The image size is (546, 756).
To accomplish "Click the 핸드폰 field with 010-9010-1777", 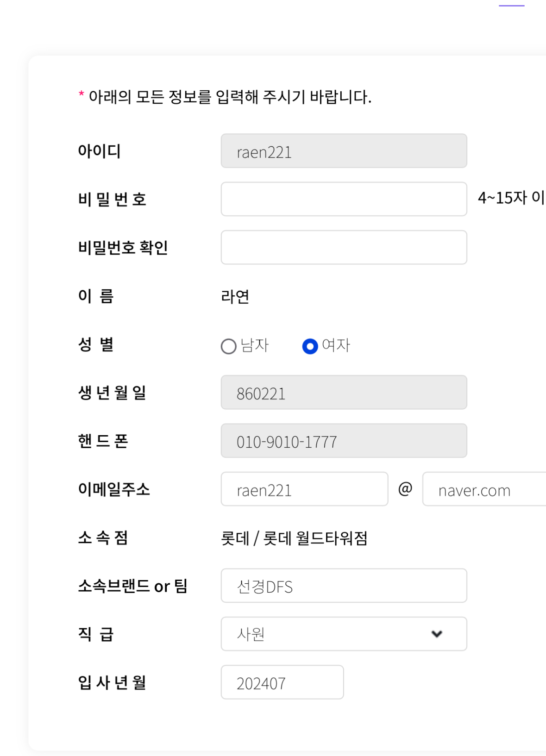I will [x=344, y=441].
